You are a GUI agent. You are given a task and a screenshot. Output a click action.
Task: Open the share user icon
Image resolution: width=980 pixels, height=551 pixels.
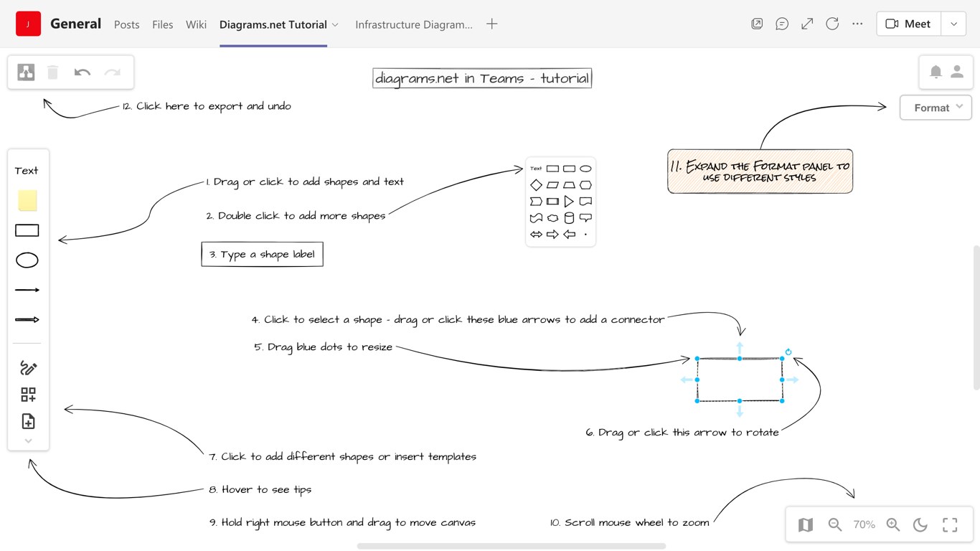click(957, 72)
